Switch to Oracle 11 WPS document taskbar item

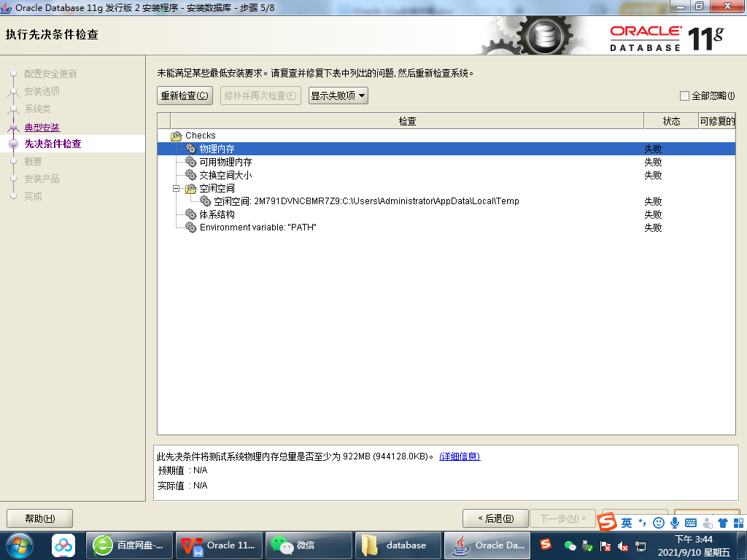(219, 545)
